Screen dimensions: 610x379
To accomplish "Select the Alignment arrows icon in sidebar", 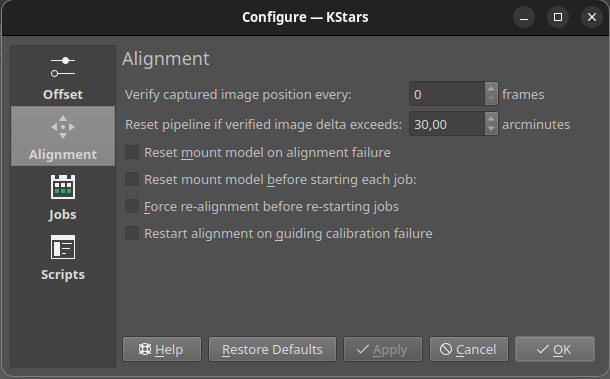I will pos(63,127).
